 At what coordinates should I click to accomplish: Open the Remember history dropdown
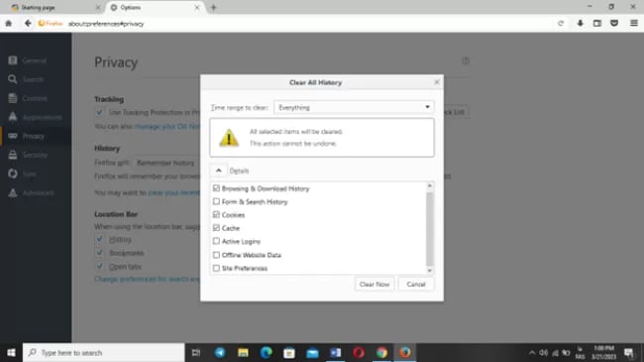pos(165,163)
